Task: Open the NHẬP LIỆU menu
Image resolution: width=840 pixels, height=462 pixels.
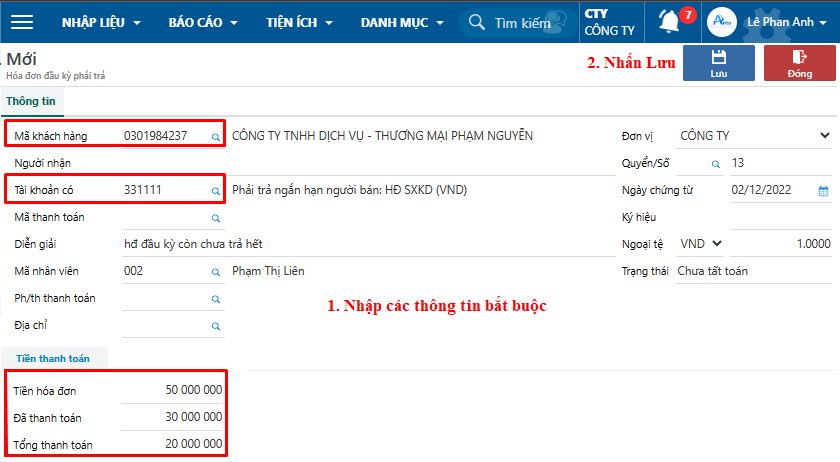Action: click(x=101, y=22)
